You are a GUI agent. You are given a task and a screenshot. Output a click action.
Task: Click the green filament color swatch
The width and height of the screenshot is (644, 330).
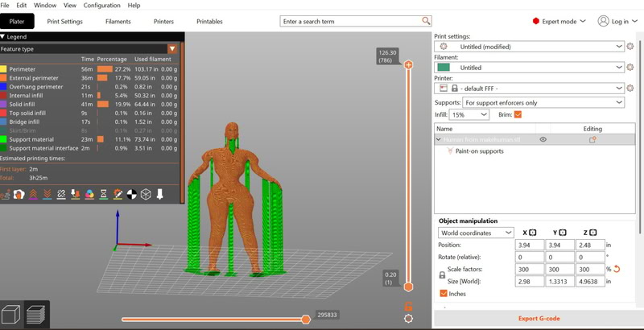pos(444,68)
